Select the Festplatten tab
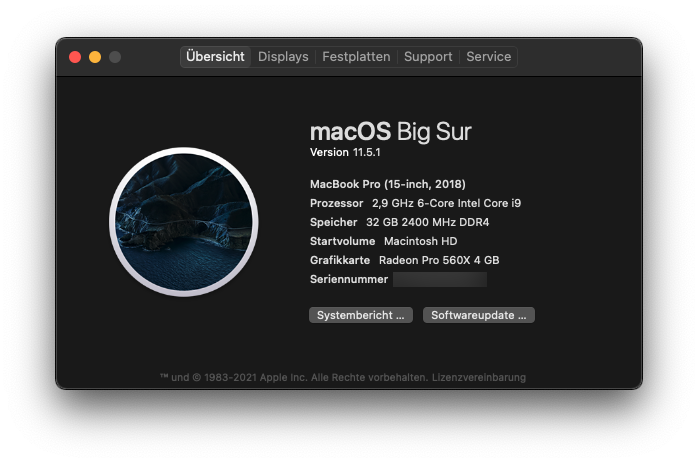698x463 pixels. (x=356, y=57)
